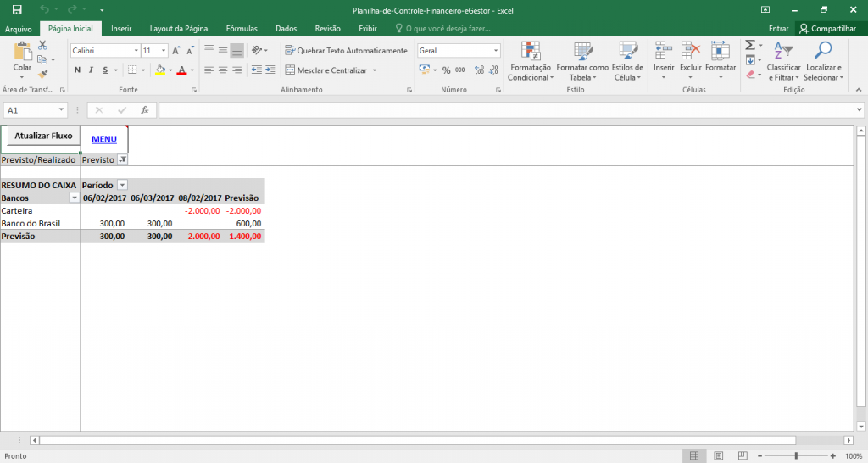
Task: Align text to bottom
Action: (x=237, y=50)
